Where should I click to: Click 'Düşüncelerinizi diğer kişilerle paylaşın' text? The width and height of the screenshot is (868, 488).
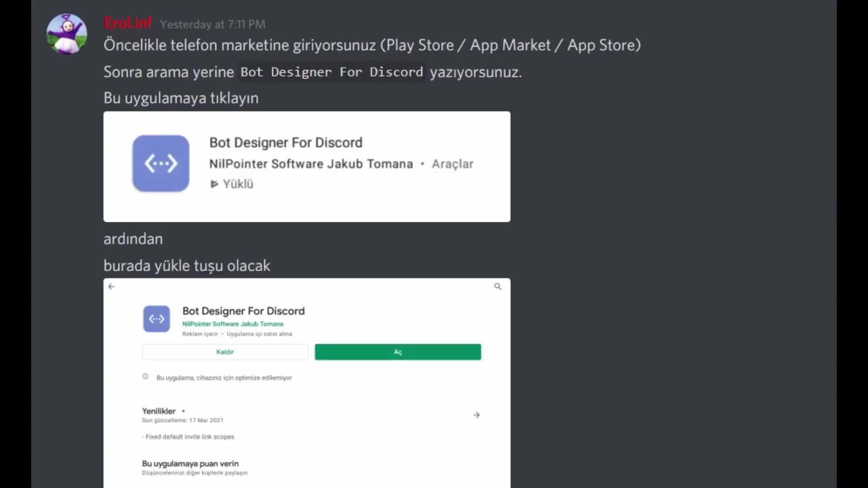195,473
